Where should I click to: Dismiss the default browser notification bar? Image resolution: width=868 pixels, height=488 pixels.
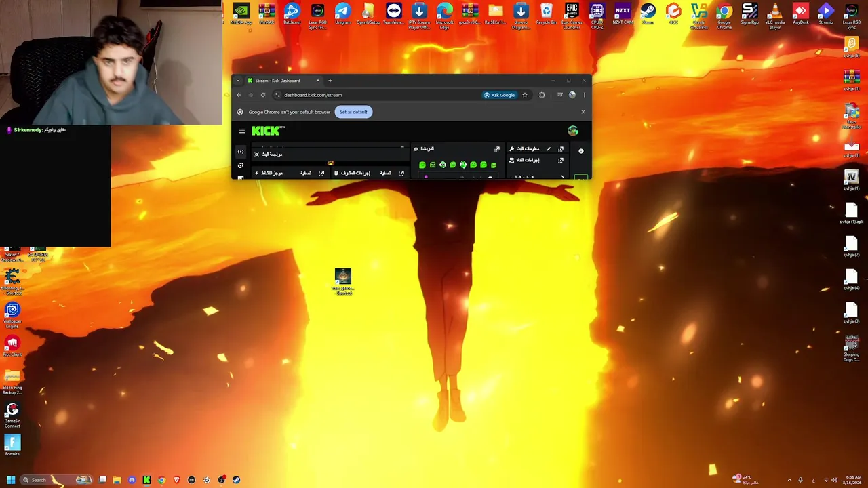[583, 112]
